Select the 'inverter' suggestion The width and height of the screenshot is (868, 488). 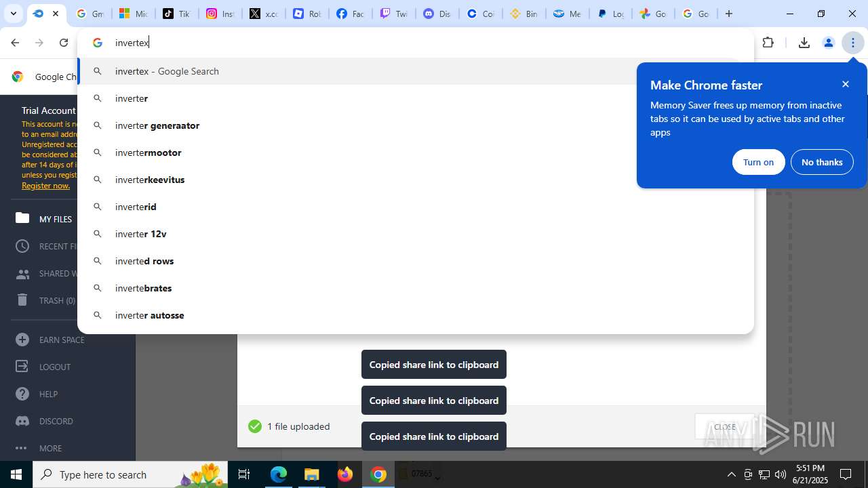pos(416,98)
